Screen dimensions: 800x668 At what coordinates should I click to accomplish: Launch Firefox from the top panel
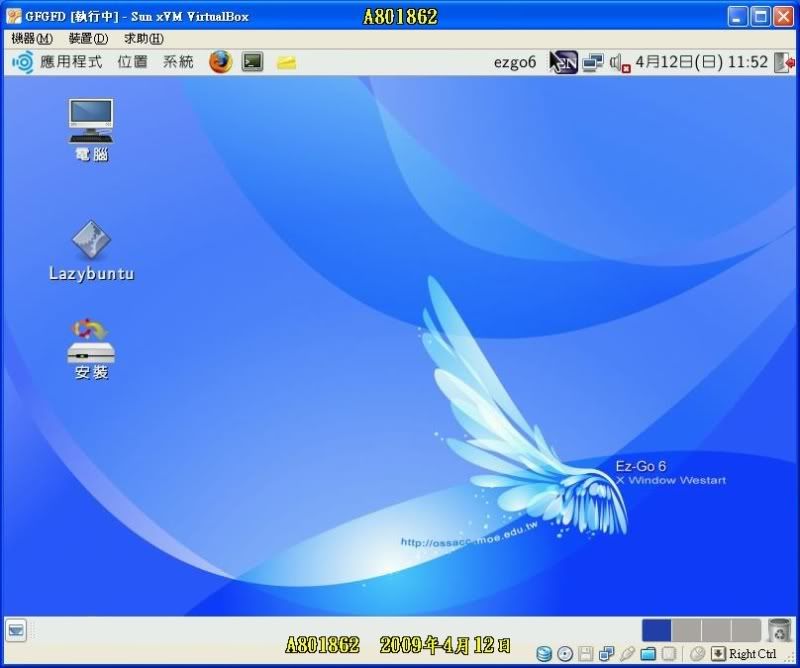click(x=220, y=62)
